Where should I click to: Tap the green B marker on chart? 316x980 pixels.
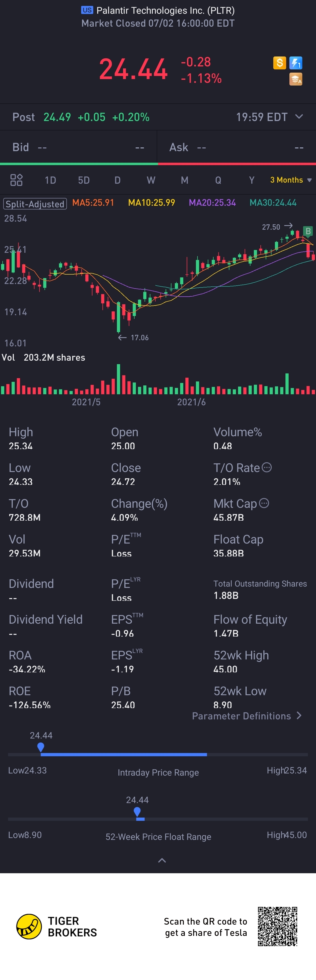pos(308,231)
